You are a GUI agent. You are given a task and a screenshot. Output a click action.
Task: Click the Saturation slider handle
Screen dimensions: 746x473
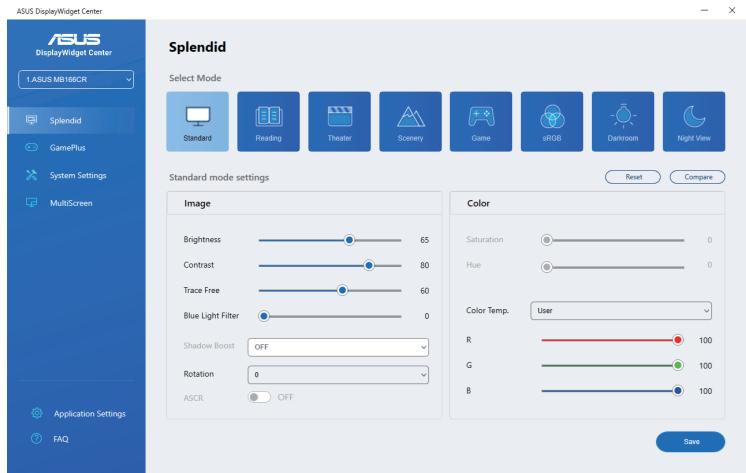pyautogui.click(x=547, y=240)
